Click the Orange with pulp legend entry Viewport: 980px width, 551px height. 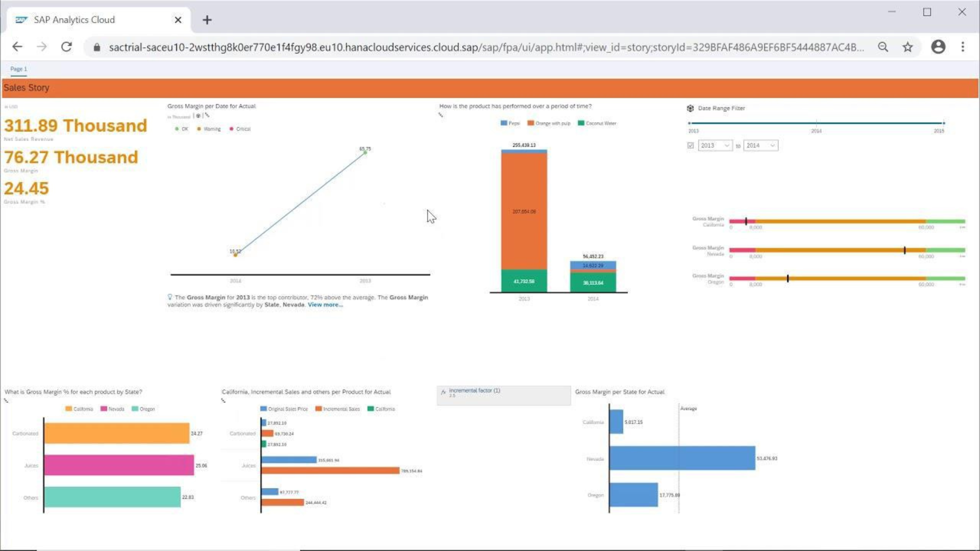[549, 123]
